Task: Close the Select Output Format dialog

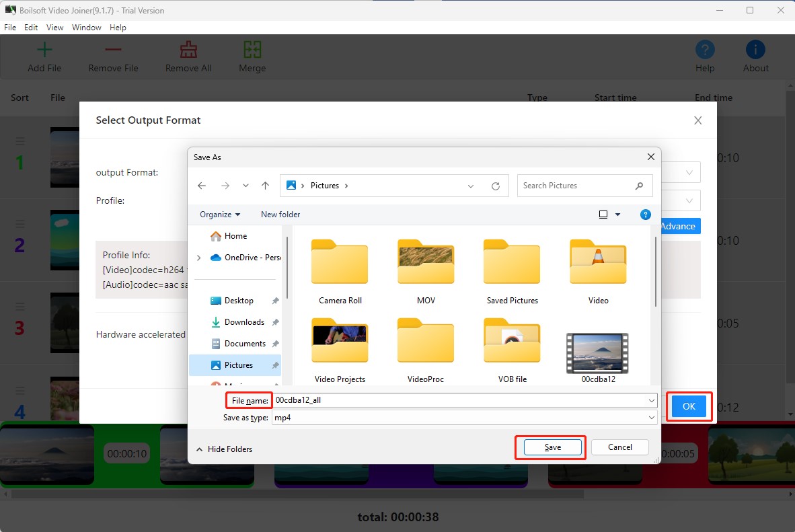Action: coord(698,120)
